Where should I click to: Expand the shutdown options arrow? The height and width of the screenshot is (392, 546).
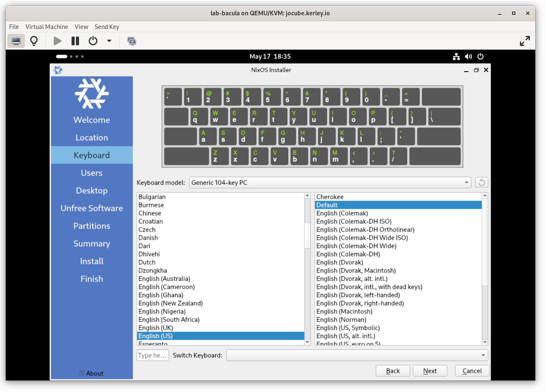click(109, 41)
